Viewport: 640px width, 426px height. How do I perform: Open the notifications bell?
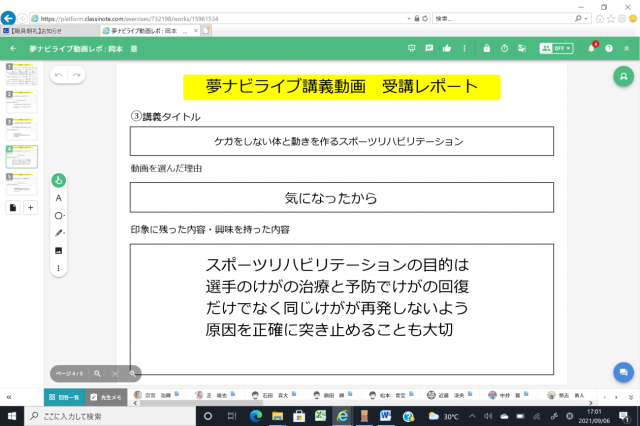591,48
